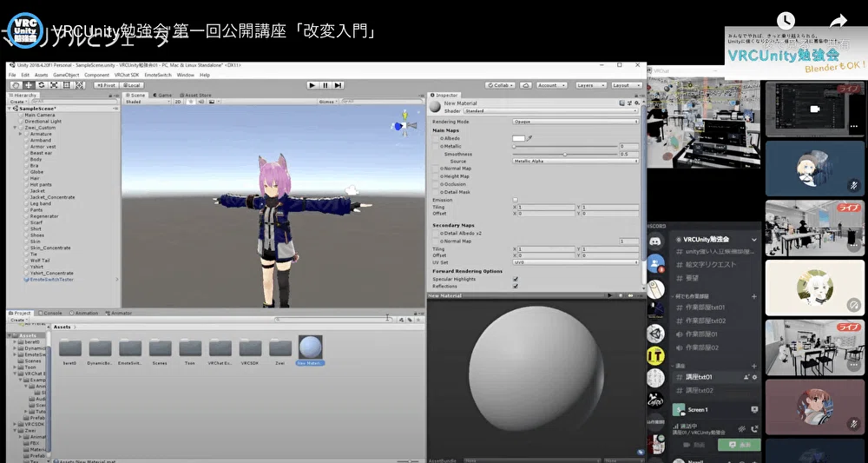Click the Project panel search field
The width and height of the screenshot is (868, 463).
click(x=332, y=320)
